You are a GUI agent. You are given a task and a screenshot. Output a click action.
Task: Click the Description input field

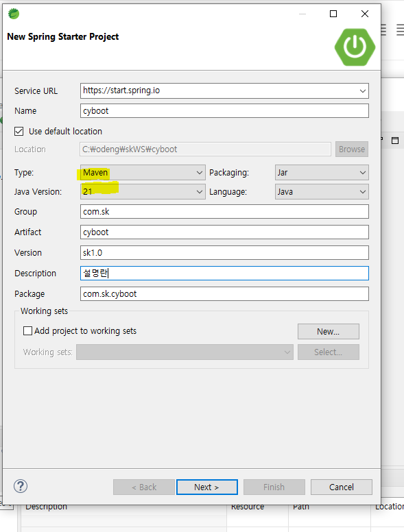pyautogui.click(x=224, y=274)
